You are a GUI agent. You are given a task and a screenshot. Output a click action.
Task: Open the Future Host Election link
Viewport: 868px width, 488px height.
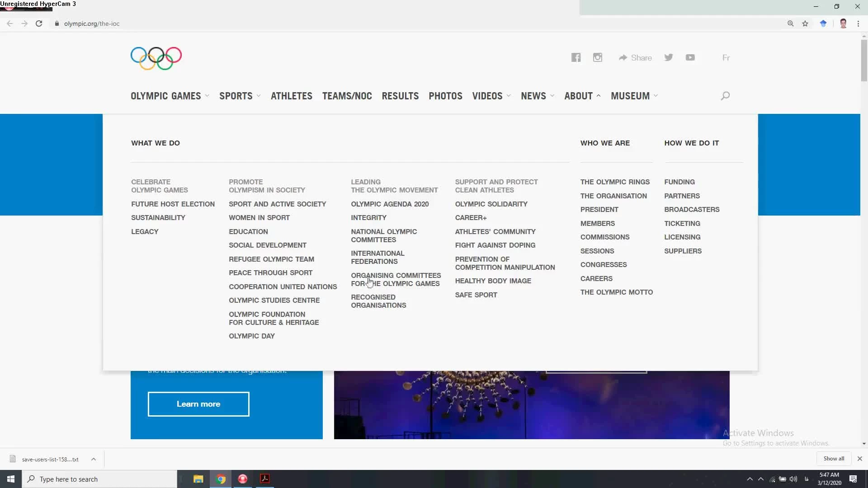(173, 204)
